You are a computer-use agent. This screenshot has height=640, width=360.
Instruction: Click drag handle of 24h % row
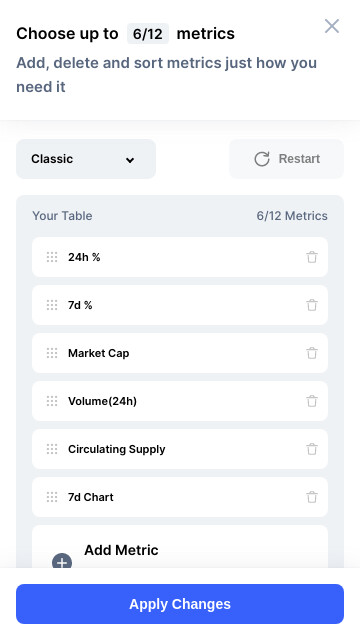pyautogui.click(x=52, y=257)
